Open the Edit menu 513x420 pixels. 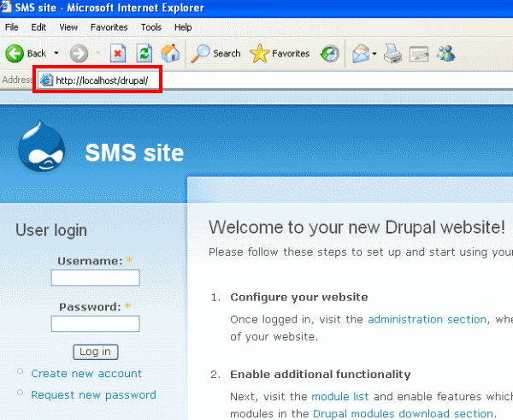38,27
